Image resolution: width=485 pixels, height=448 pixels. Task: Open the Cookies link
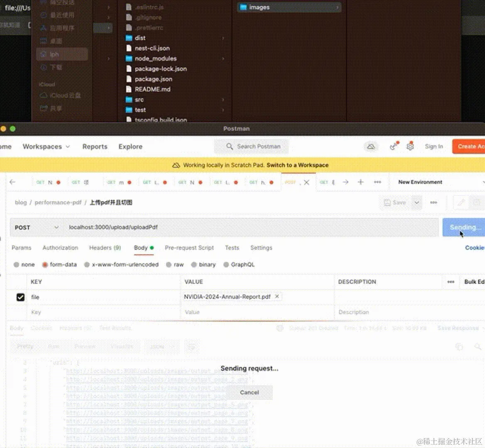point(475,248)
